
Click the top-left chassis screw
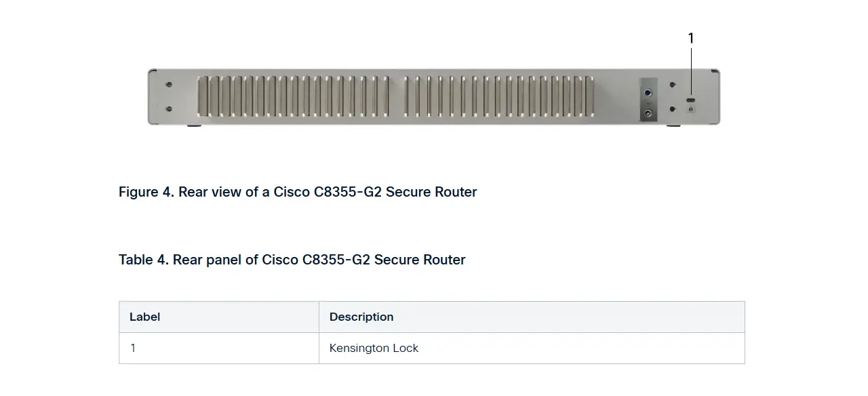[x=169, y=85]
